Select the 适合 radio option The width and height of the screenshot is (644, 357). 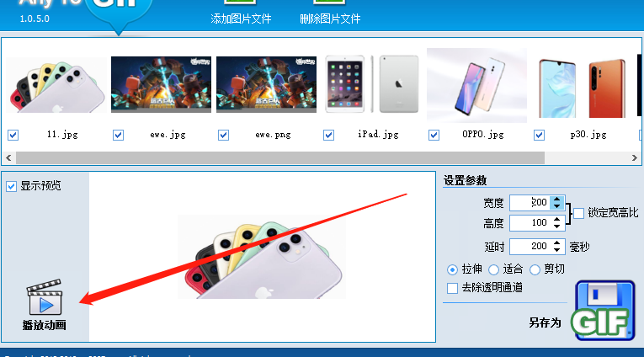[493, 270]
